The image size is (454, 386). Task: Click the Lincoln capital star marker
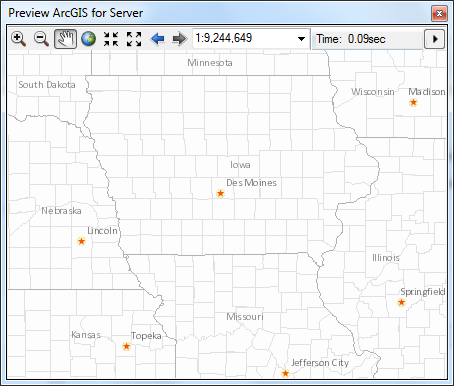tap(81, 241)
